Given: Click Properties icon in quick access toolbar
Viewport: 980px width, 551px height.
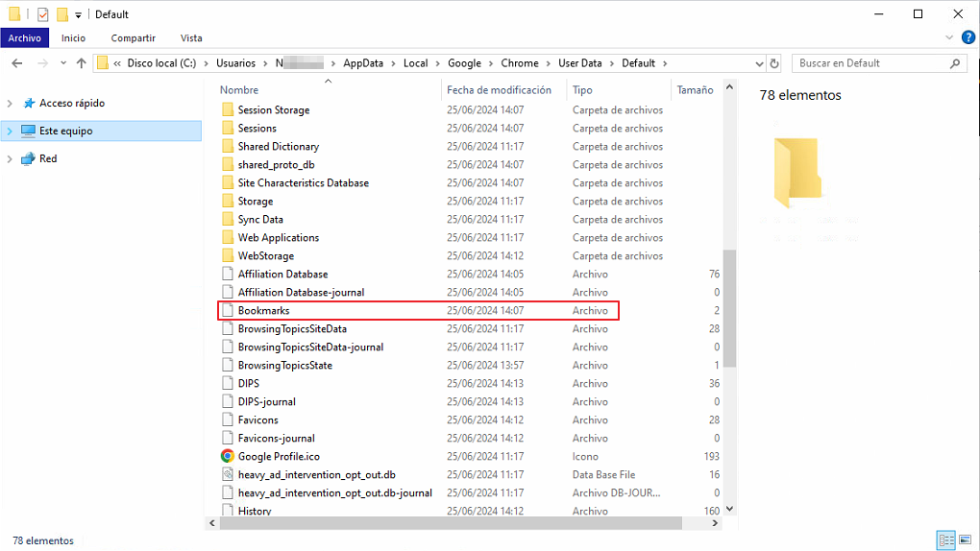Looking at the screenshot, I should tap(42, 14).
